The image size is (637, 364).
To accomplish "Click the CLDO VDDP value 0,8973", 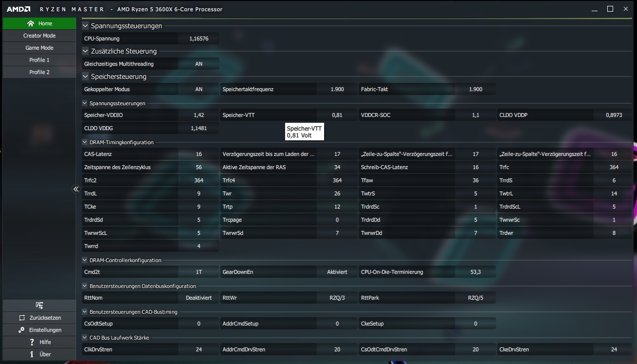I will [614, 115].
